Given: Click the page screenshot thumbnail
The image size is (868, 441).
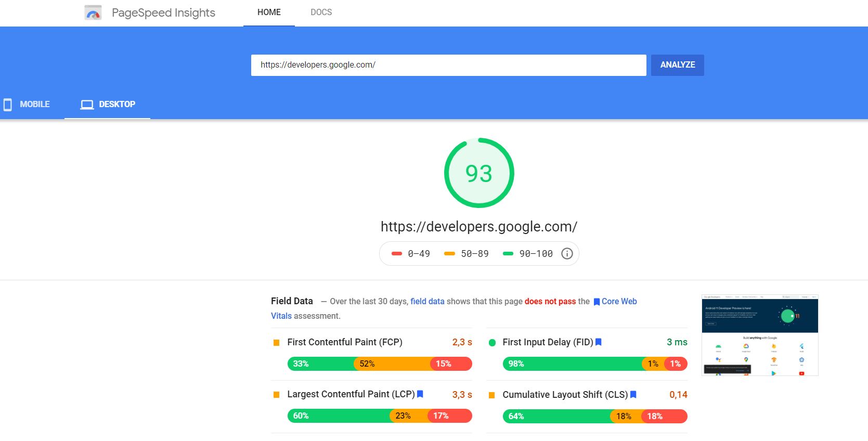Looking at the screenshot, I should (760, 335).
